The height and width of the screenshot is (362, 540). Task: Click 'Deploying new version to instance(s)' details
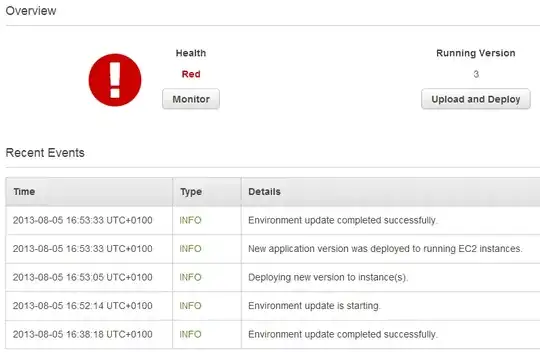(x=328, y=277)
